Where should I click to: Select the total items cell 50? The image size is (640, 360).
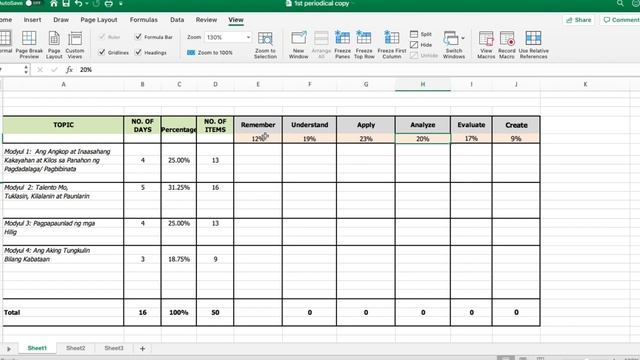(x=215, y=312)
